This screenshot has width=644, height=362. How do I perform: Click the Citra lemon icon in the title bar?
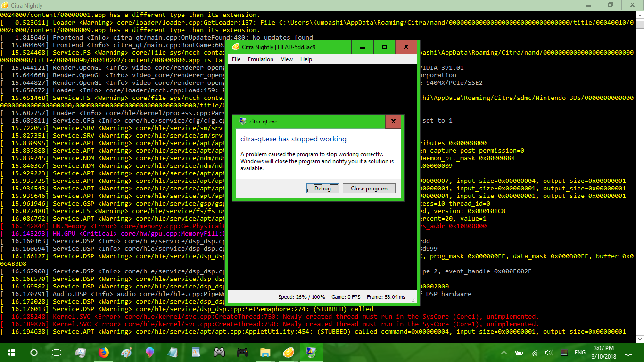tap(236, 47)
